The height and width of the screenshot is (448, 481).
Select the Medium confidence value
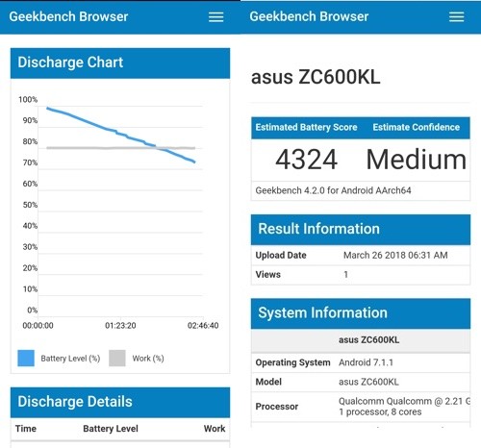coord(417,160)
